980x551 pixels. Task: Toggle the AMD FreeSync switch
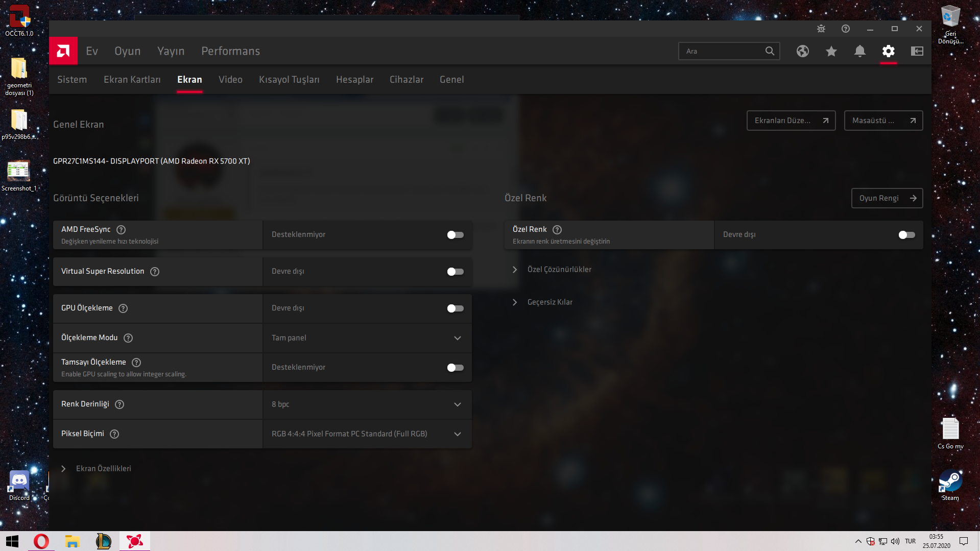click(x=455, y=235)
